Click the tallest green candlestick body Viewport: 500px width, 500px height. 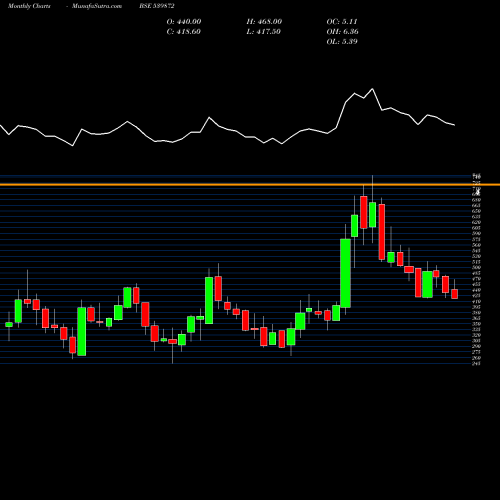(x=345, y=273)
